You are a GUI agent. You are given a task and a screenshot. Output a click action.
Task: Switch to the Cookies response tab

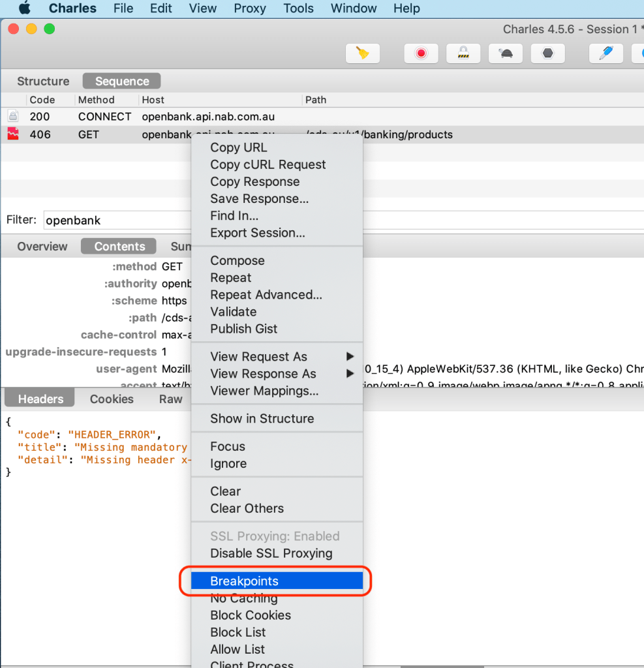click(112, 399)
